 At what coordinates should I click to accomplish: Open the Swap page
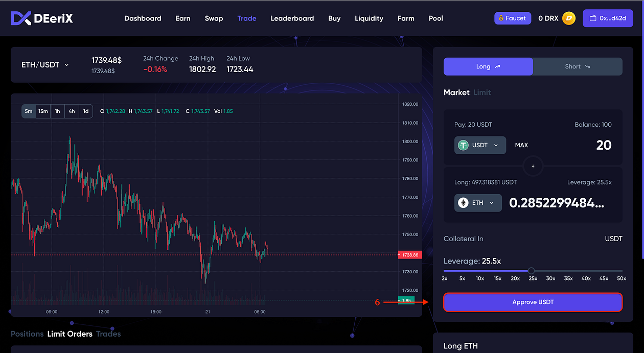pyautogui.click(x=214, y=18)
